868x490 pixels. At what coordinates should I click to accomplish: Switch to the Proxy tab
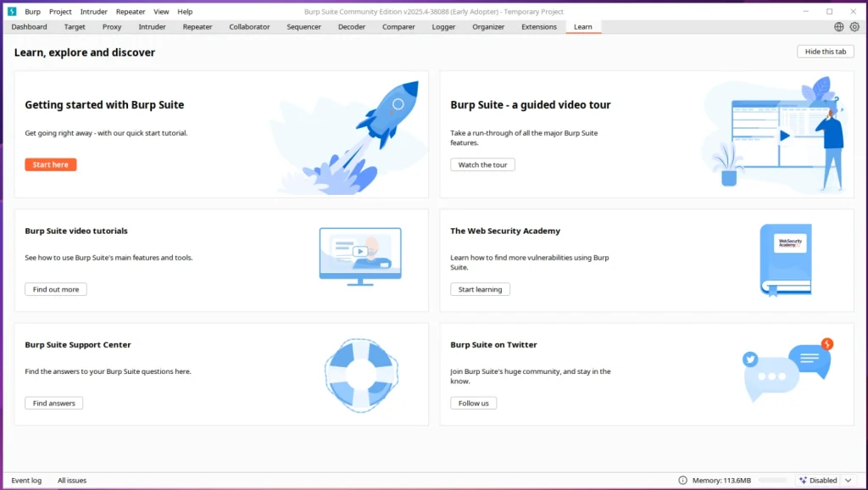tap(112, 26)
